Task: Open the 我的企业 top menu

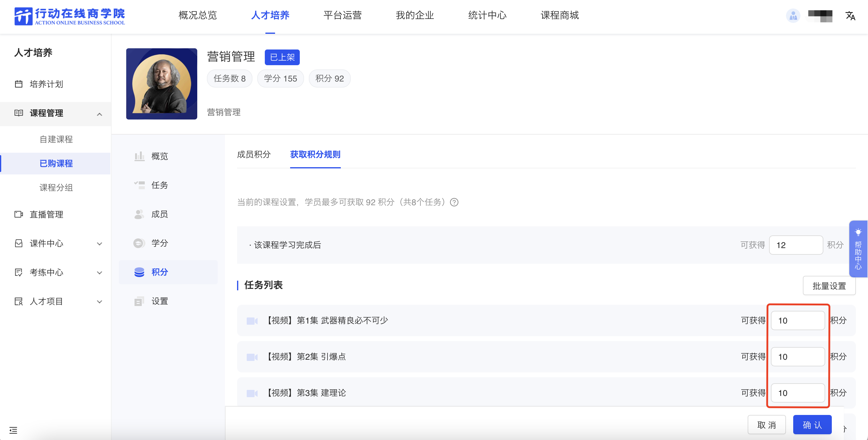Action: click(x=415, y=15)
